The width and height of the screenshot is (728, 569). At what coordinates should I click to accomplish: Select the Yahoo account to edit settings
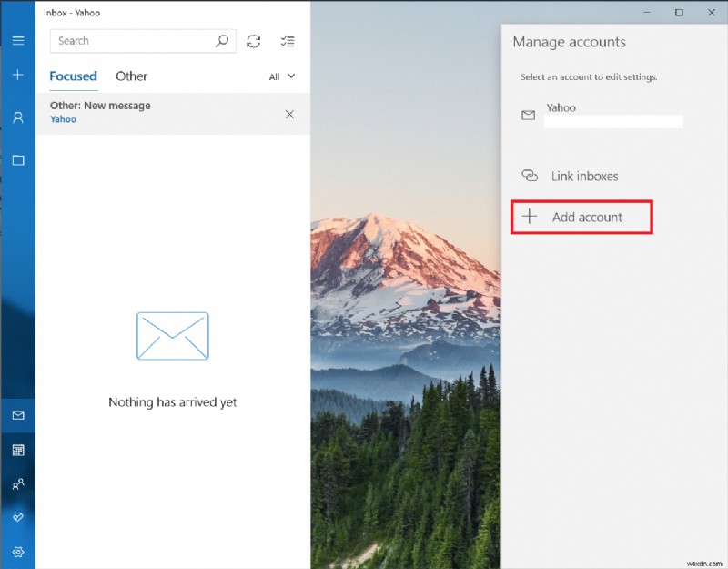click(602, 115)
